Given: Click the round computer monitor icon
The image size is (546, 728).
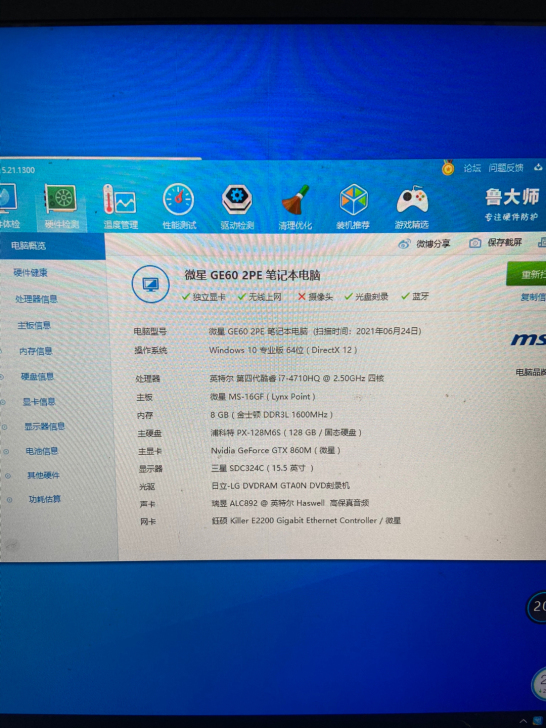Looking at the screenshot, I should pos(150,285).
